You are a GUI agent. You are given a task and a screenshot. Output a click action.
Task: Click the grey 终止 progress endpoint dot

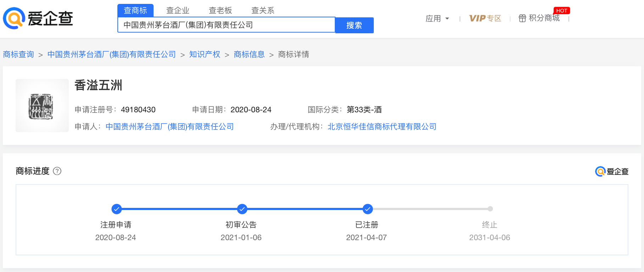[490, 209]
